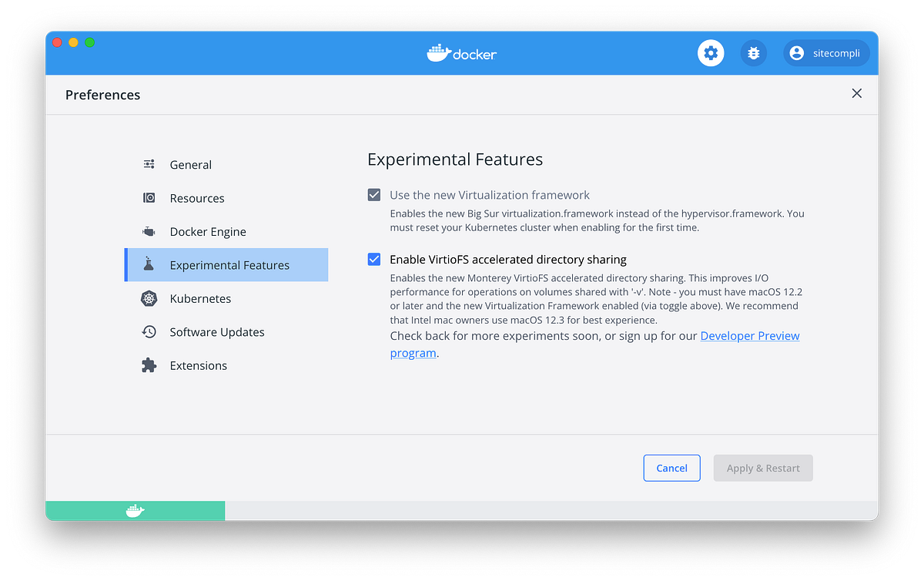Click the whale icon on the progress bar
The height and width of the screenshot is (581, 924).
click(135, 510)
